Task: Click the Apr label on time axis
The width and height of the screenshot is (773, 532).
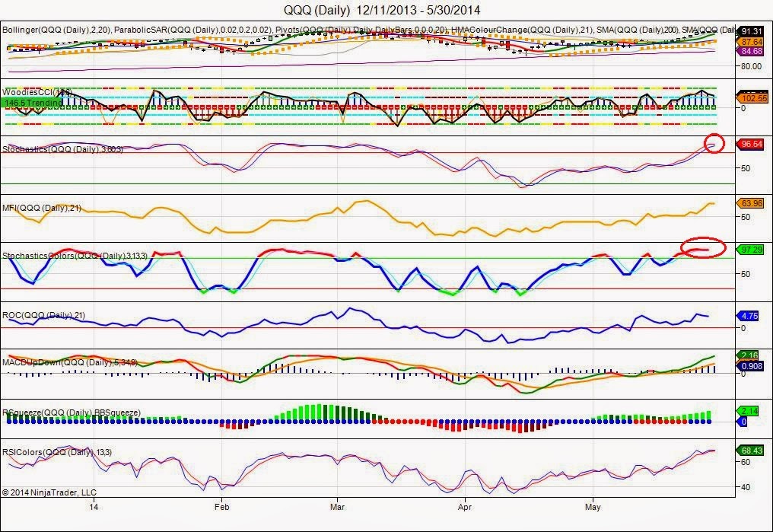Action: [x=464, y=506]
